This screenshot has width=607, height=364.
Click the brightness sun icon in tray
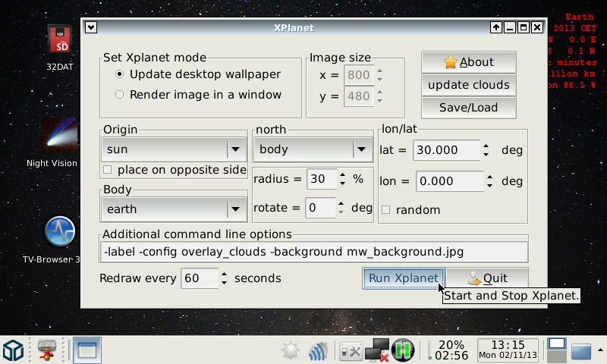pos(290,351)
